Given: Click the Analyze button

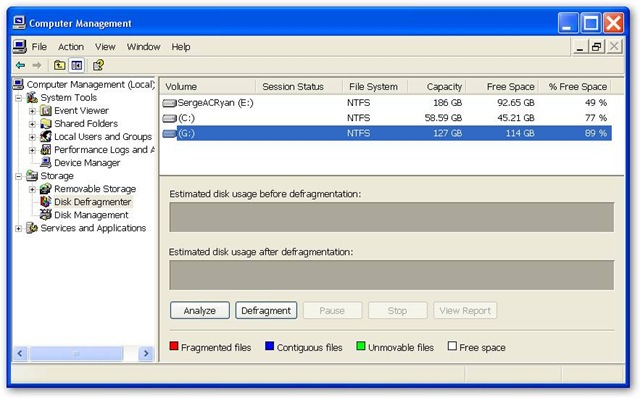Looking at the screenshot, I should [x=200, y=311].
